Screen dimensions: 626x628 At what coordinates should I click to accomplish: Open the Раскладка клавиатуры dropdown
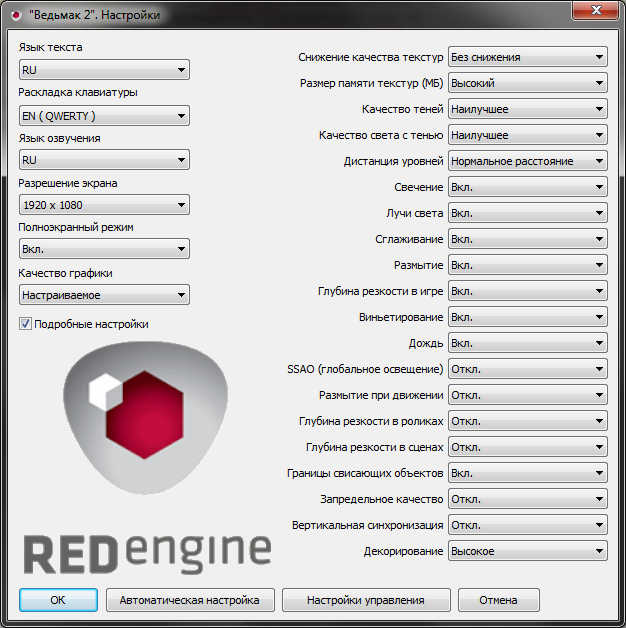point(104,116)
